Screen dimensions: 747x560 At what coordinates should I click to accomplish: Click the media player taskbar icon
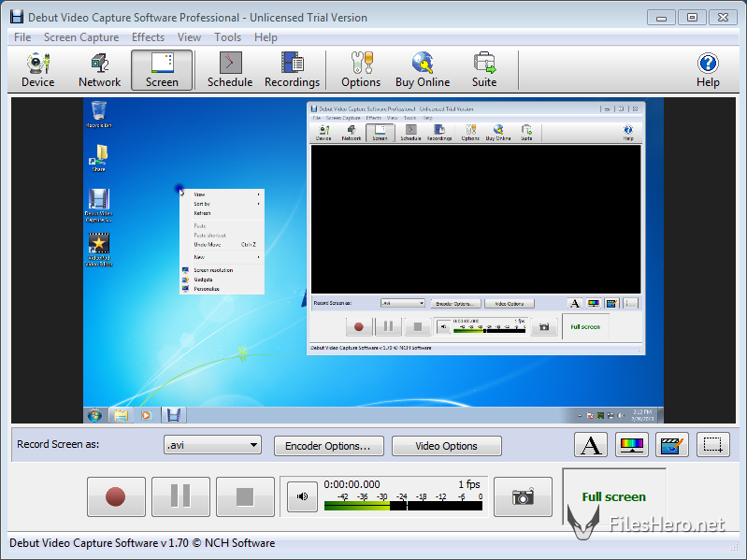pyautogui.click(x=146, y=415)
